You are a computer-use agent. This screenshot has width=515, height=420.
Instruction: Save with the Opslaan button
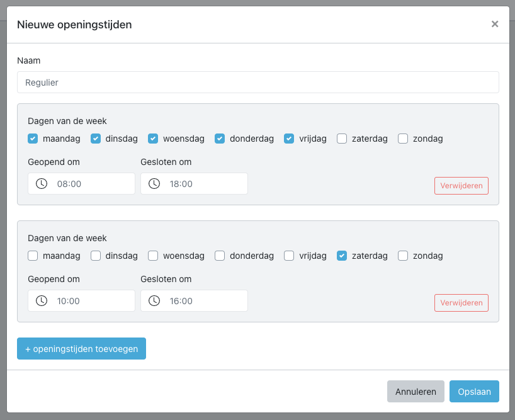tap(474, 391)
